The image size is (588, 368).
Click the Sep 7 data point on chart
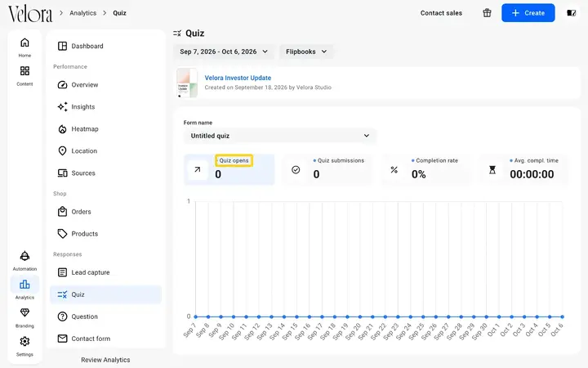tap(195, 316)
